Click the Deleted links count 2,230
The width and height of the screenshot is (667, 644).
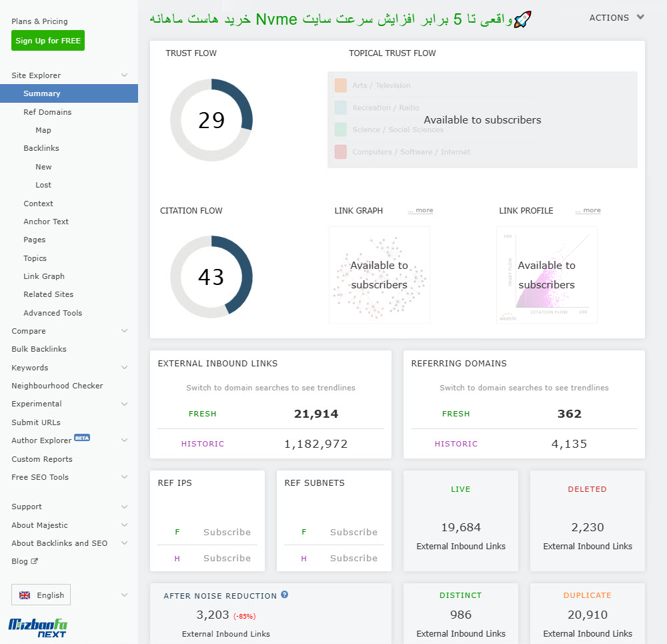[588, 527]
